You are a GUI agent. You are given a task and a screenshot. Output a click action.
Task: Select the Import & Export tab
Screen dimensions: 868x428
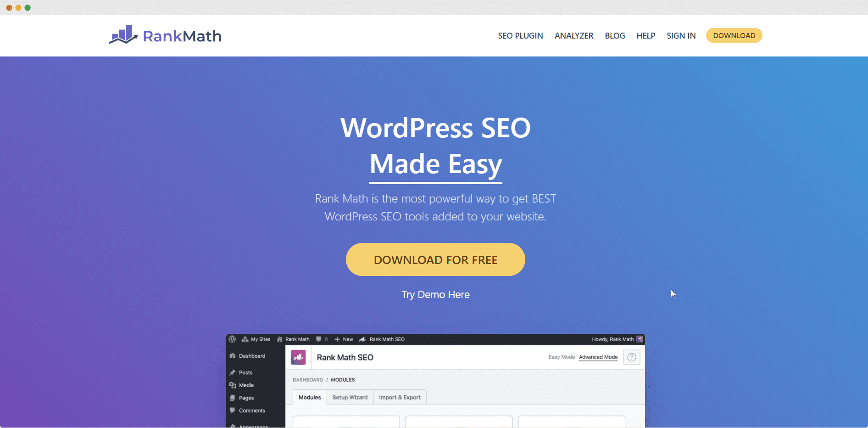(x=400, y=398)
